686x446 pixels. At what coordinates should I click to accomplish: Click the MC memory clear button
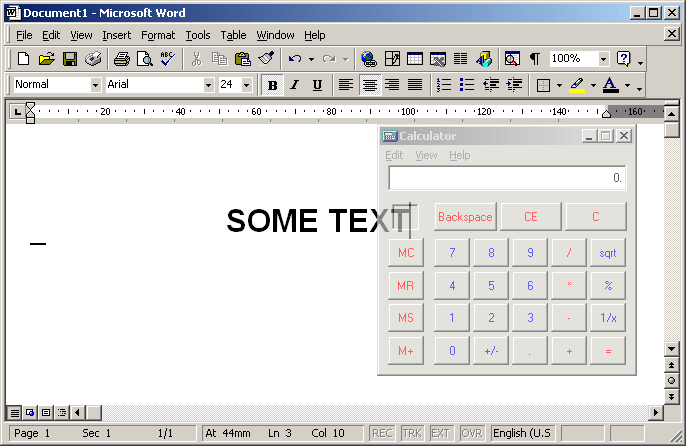406,253
